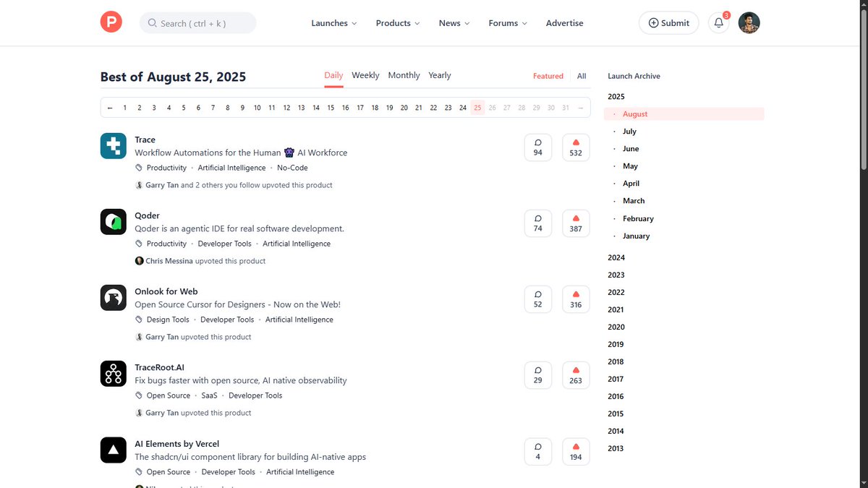The image size is (868, 488).
Task: Upvote Qoder with 387 votes
Action: point(576,223)
